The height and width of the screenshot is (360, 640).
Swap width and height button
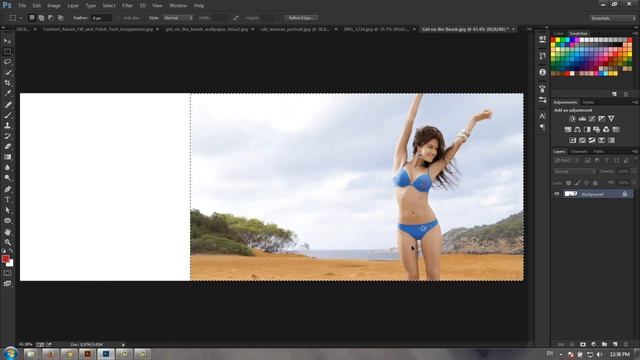click(236, 18)
